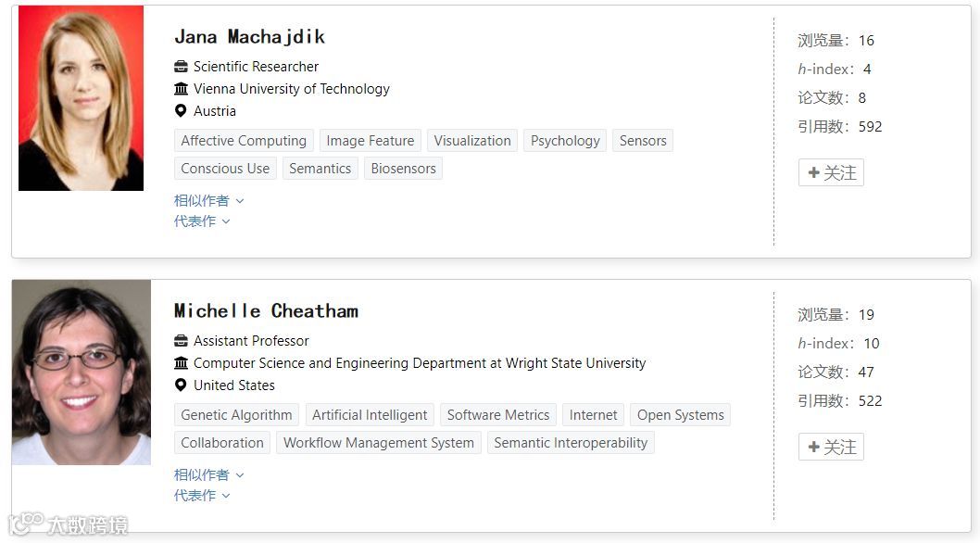Select the Biosensors tag

[x=403, y=169]
